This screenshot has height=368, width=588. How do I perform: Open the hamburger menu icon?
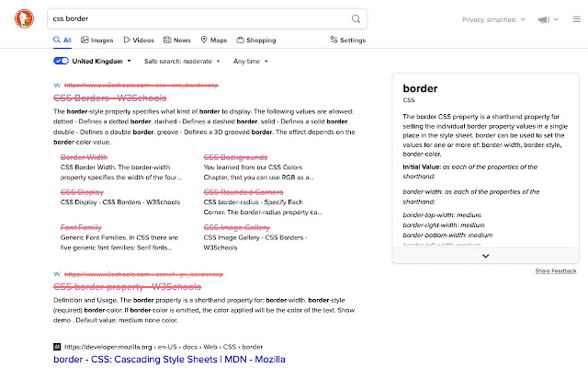click(x=577, y=19)
